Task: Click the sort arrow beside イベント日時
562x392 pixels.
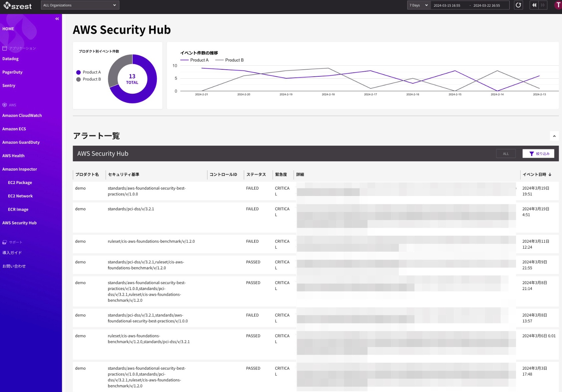Action: [550, 175]
